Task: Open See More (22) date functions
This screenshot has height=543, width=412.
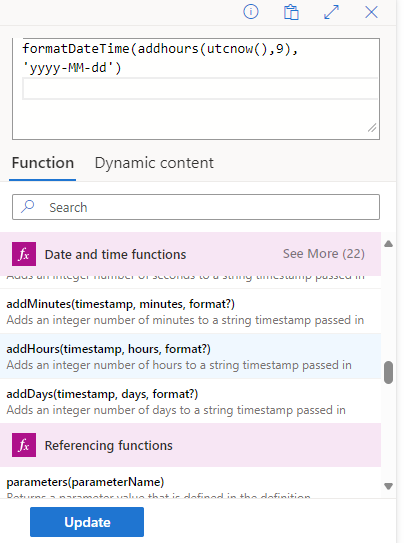Action: [x=324, y=254]
